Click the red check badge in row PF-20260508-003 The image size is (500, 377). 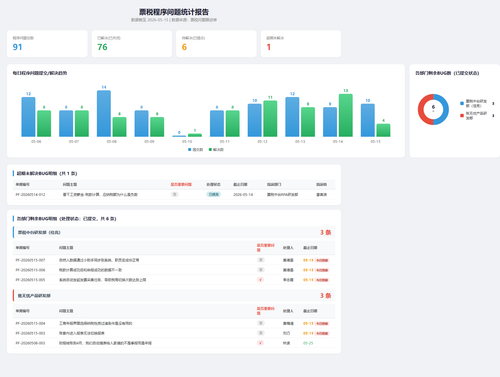[x=260, y=343]
